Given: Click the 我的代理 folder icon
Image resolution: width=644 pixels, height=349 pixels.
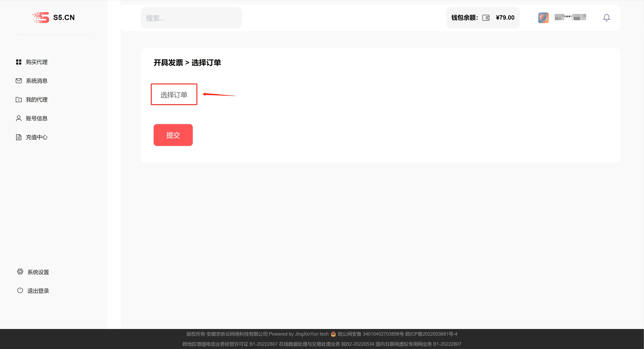Looking at the screenshot, I should click(x=18, y=100).
